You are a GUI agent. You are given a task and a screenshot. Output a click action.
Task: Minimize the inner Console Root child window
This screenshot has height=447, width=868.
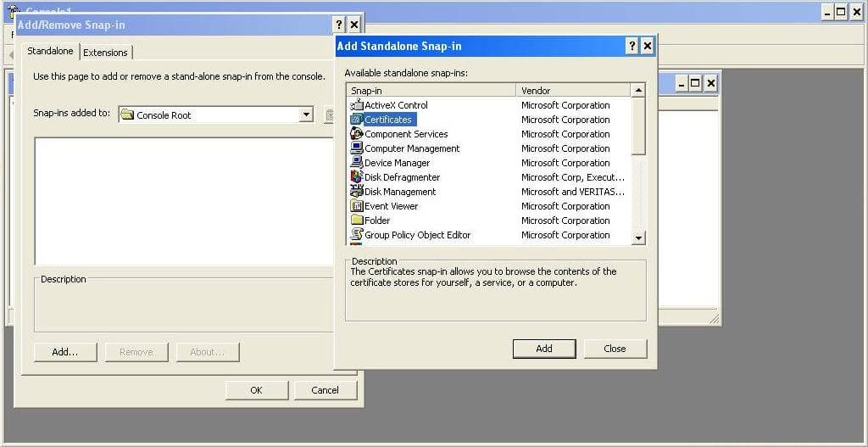(682, 84)
